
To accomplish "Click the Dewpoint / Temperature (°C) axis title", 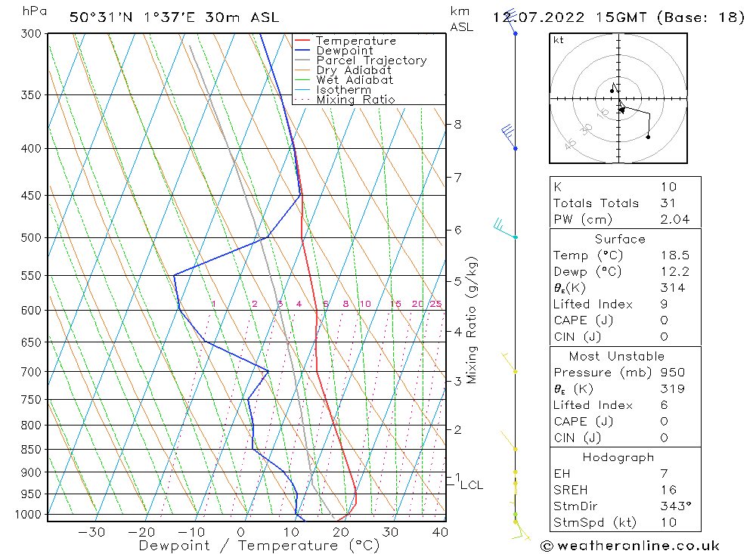I will pos(259,546).
